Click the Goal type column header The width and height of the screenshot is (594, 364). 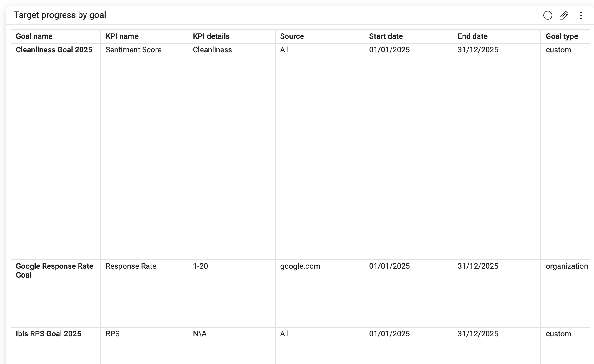tap(562, 36)
